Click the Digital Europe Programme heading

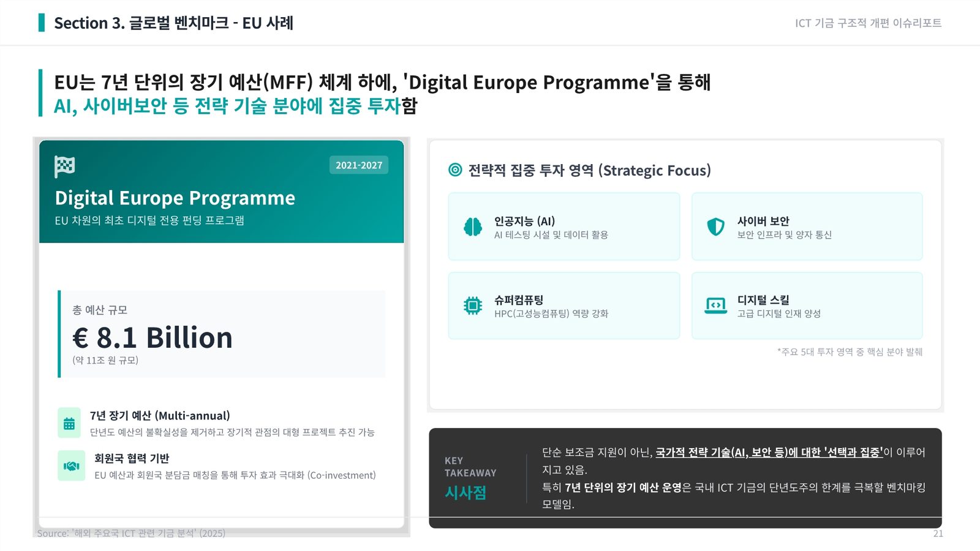point(175,198)
